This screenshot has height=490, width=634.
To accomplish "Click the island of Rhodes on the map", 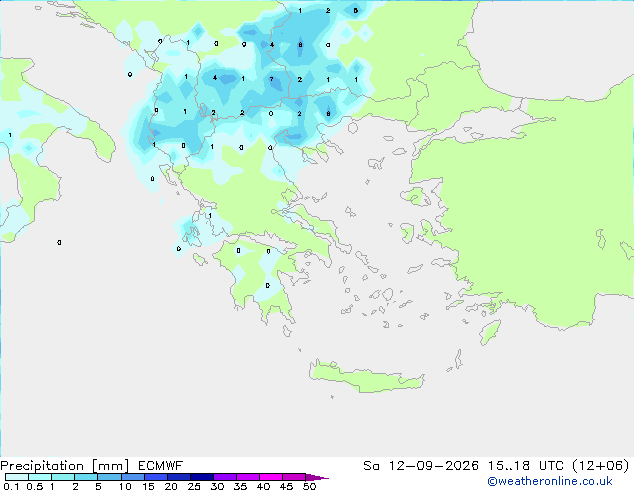I will [490, 332].
